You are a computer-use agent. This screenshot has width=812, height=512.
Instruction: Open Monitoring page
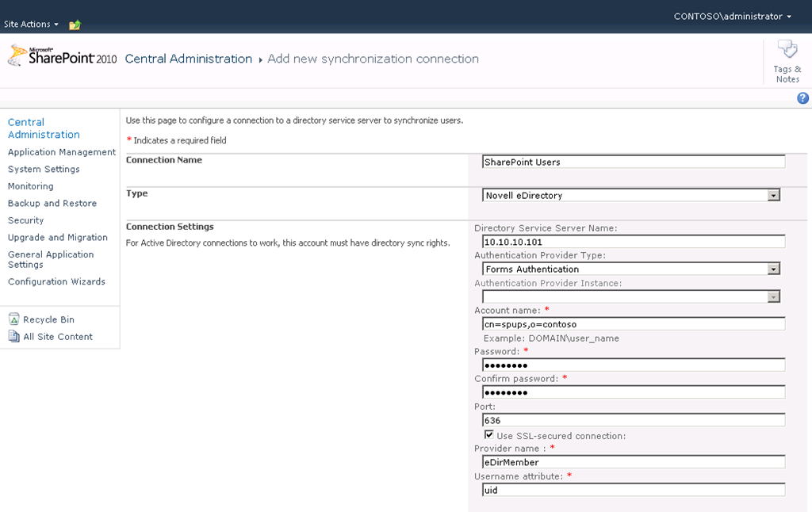click(31, 186)
